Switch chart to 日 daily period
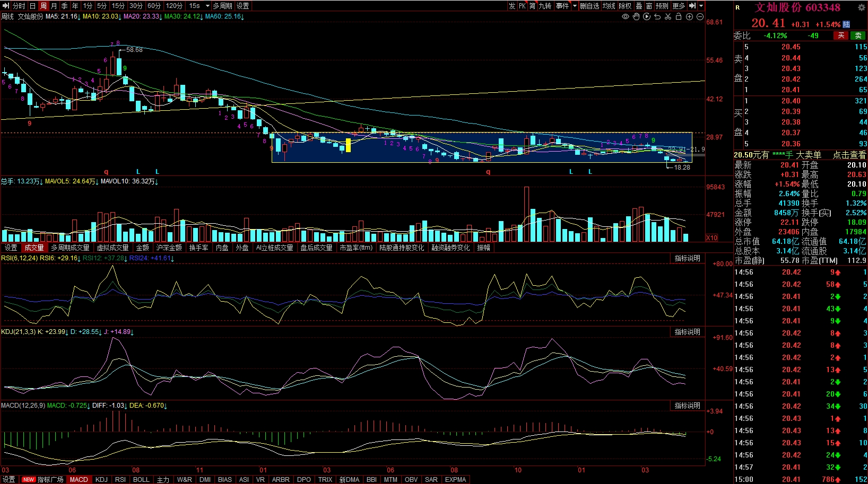The height and width of the screenshot is (484, 868). (32, 6)
